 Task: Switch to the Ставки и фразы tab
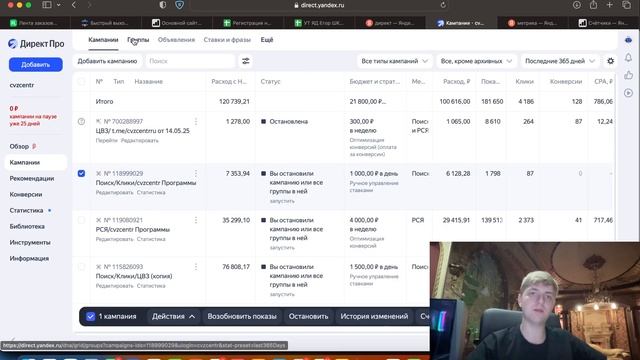click(227, 40)
